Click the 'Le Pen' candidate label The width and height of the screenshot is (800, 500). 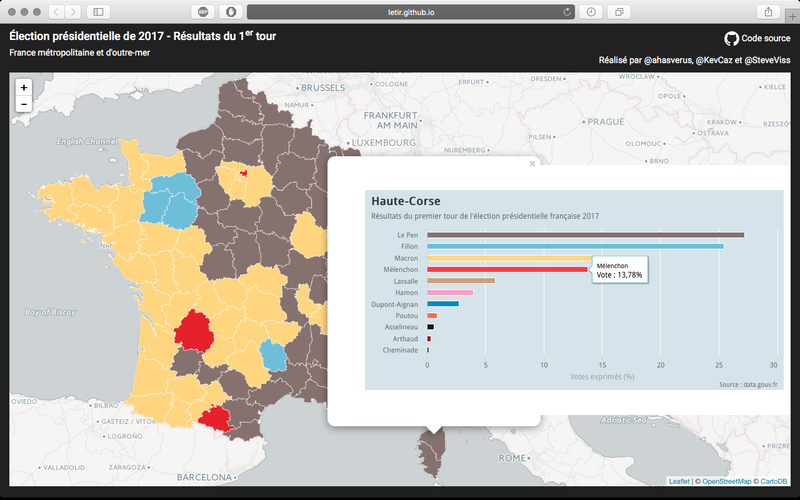408,235
